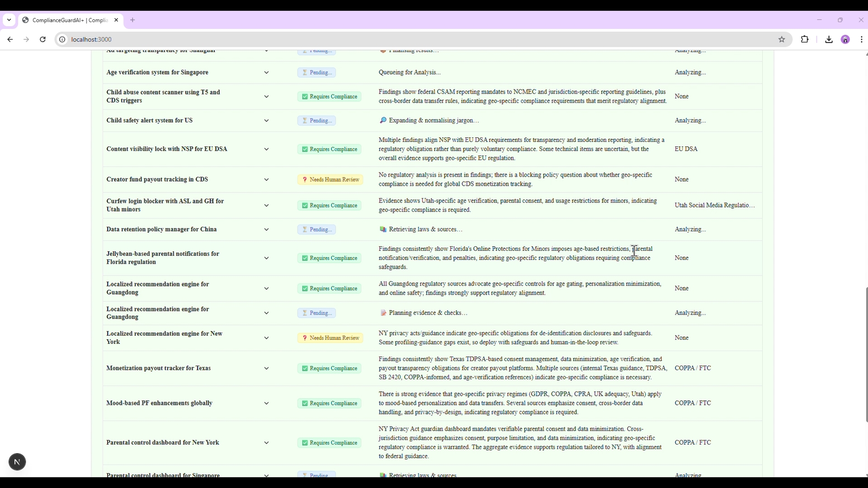
Task: Bookmark this page with star icon
Action: click(x=782, y=39)
